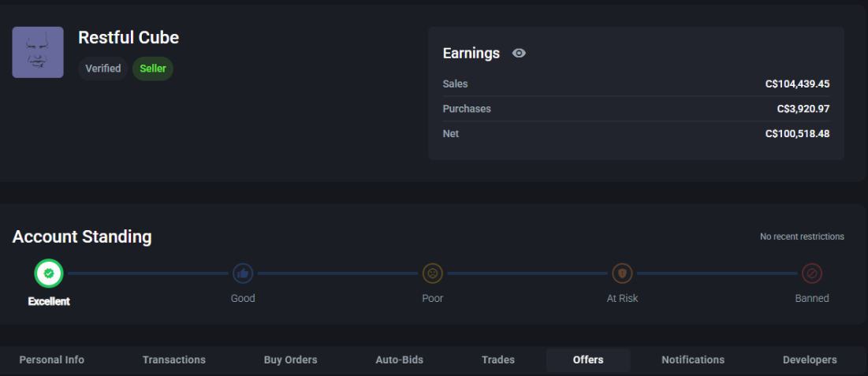Click the No recent restrictions text
868x376 pixels.
point(802,236)
